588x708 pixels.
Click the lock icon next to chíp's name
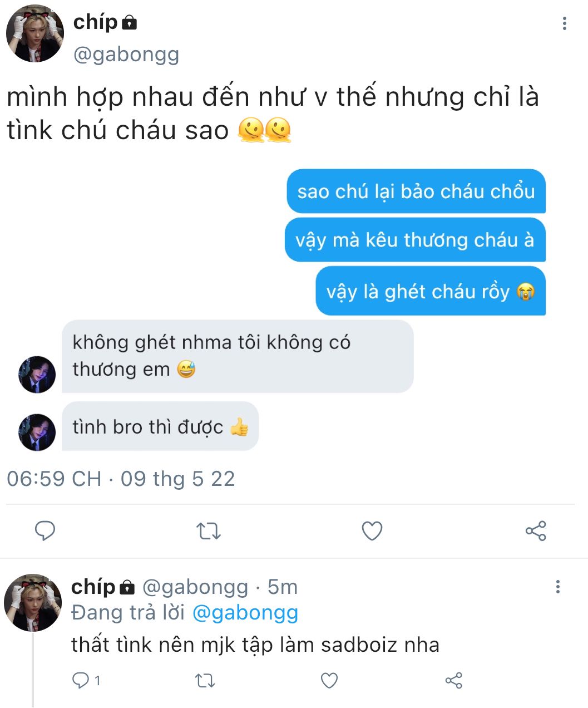pyautogui.click(x=129, y=23)
